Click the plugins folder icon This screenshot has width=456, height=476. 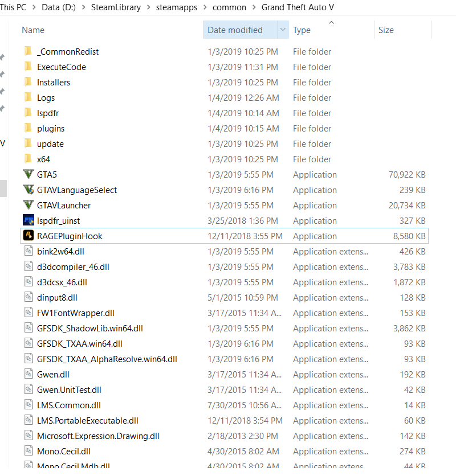click(x=28, y=129)
